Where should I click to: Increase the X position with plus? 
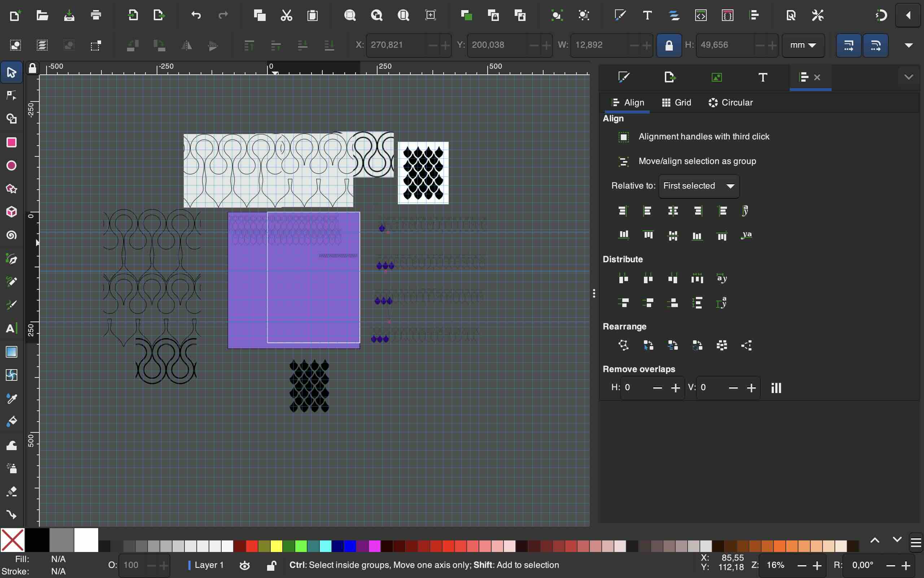click(x=445, y=45)
